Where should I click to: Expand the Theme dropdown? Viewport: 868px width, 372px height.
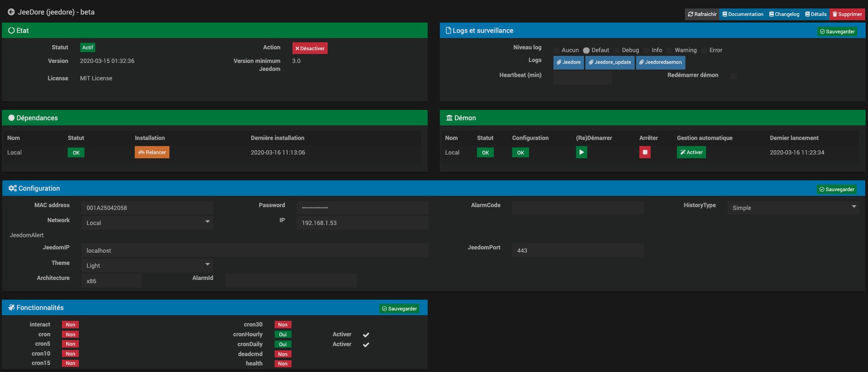point(147,265)
